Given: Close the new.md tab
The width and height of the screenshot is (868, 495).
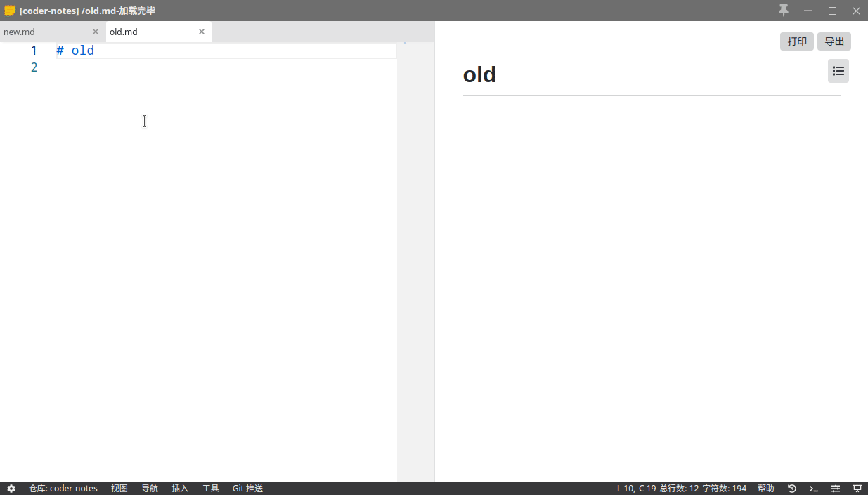Looking at the screenshot, I should click(x=96, y=32).
